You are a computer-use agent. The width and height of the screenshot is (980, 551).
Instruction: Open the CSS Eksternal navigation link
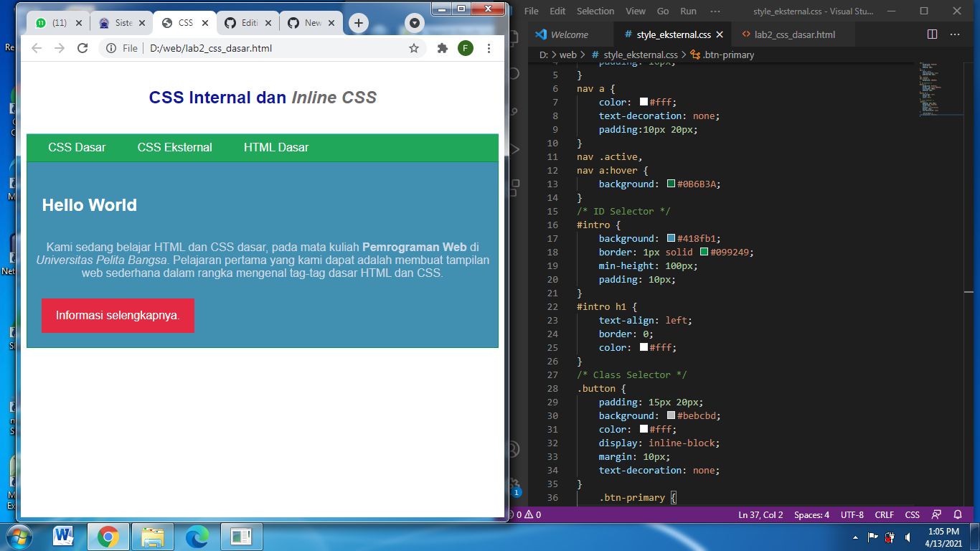174,147
